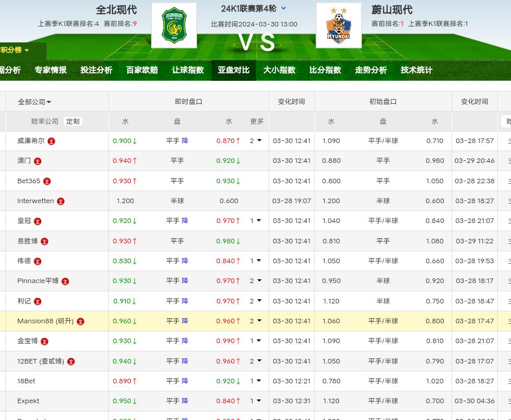This screenshot has height=420, width=511.
Task: Open the 积分榜 standings dropdown
Action: pyautogui.click(x=15, y=50)
